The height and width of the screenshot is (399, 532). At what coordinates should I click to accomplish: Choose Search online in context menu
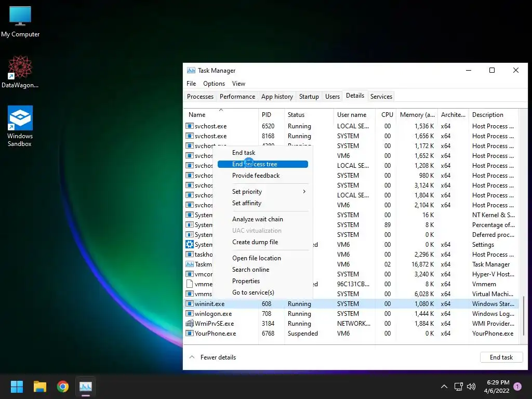(263, 270)
